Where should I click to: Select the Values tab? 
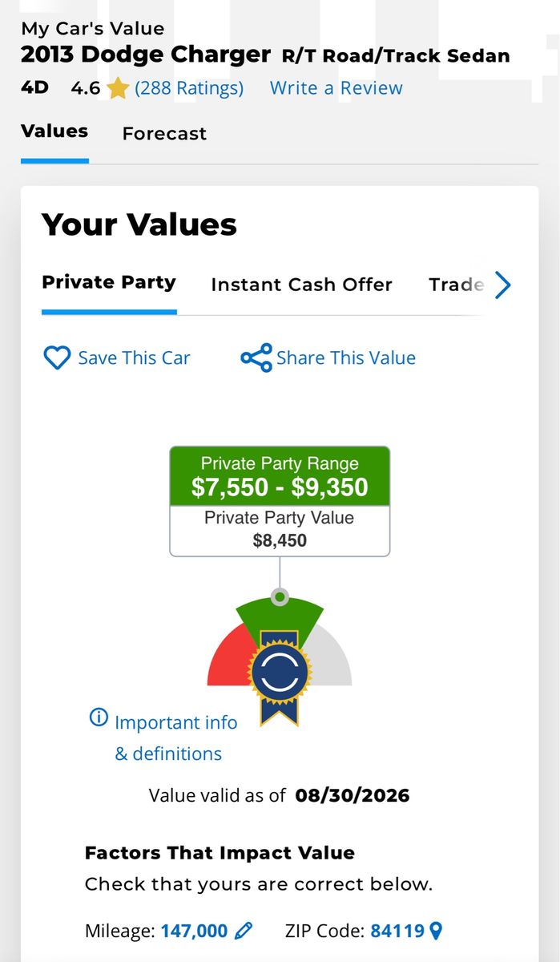click(x=54, y=131)
